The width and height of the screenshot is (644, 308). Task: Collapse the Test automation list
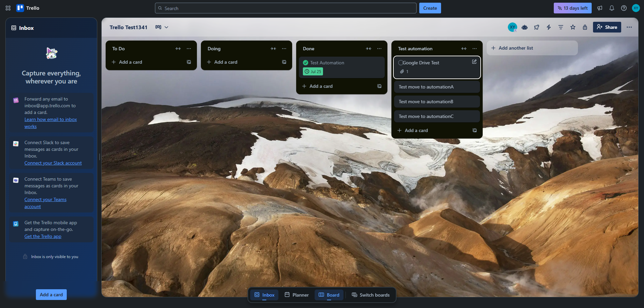(464, 49)
